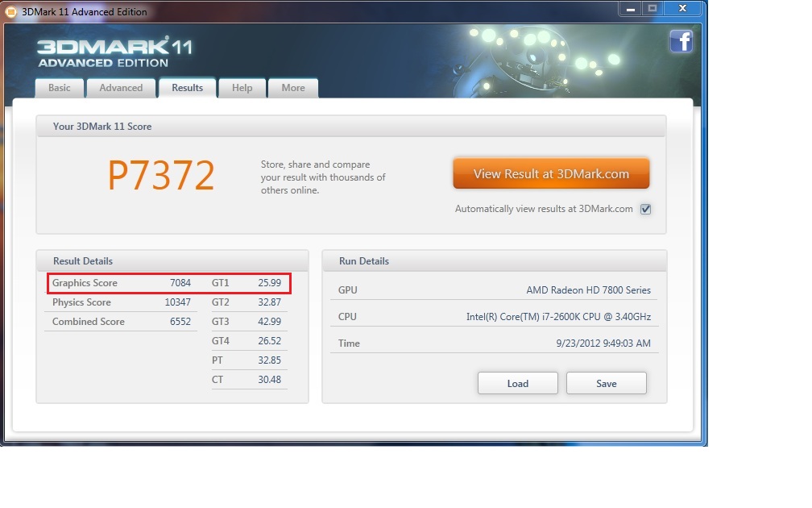Select the Results tab
This screenshot has width=812, height=508.
(187, 88)
